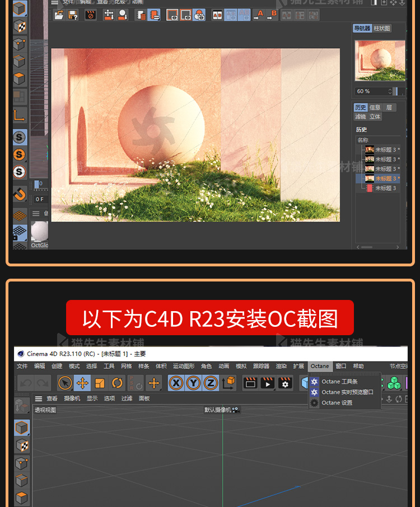Viewport: 420px width, 507px height.
Task: Toggle the grey S snap button in upper sidebar
Action: (20, 137)
